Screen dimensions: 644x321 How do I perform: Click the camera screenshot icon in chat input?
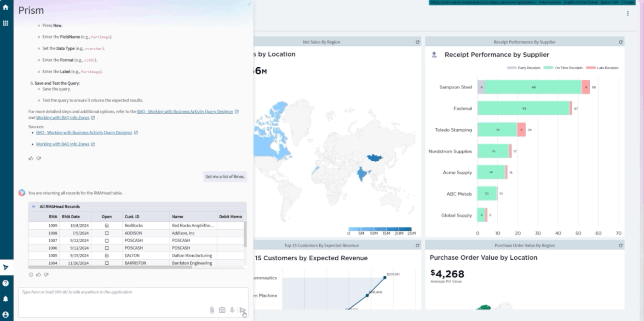click(x=222, y=310)
